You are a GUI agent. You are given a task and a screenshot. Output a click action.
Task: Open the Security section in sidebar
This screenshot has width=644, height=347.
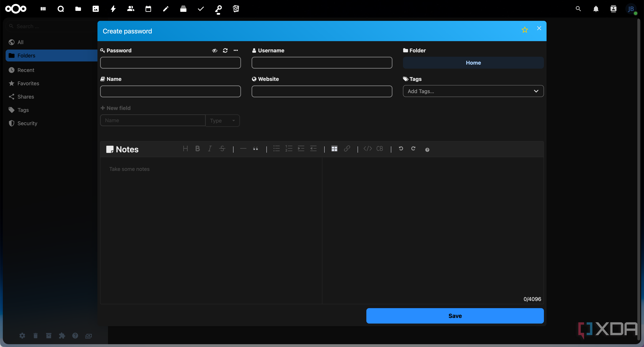(x=52, y=123)
